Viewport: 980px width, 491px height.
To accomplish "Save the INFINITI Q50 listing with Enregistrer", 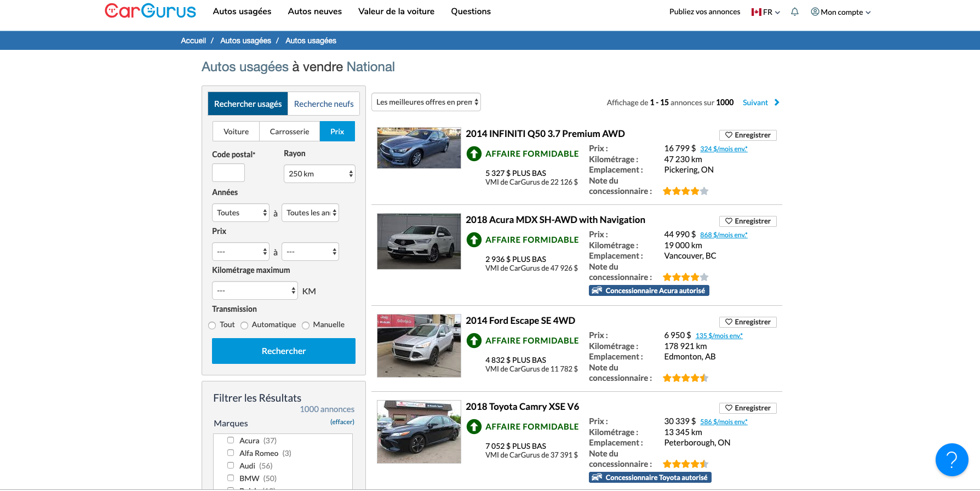I will 748,135.
